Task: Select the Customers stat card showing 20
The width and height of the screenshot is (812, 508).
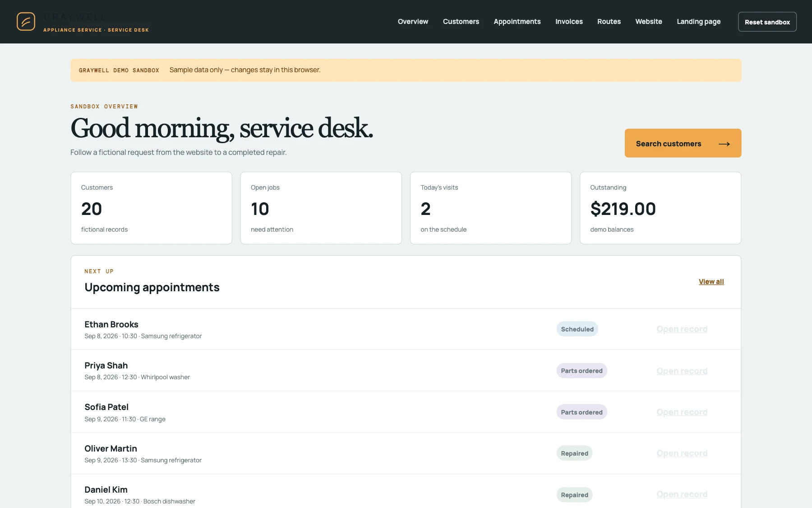Action: tap(151, 208)
